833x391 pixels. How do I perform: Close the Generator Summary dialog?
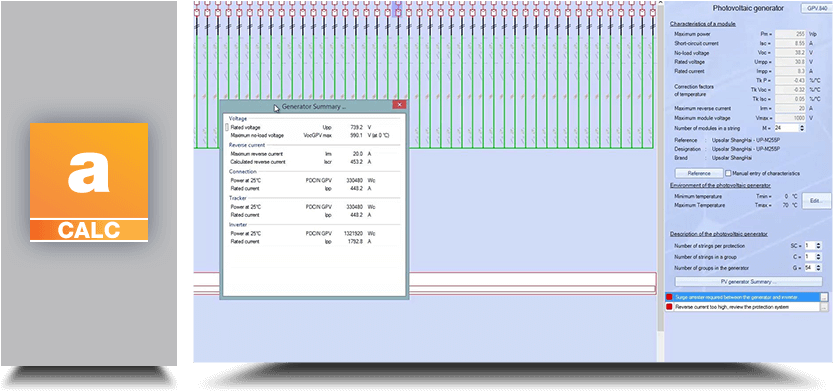400,105
